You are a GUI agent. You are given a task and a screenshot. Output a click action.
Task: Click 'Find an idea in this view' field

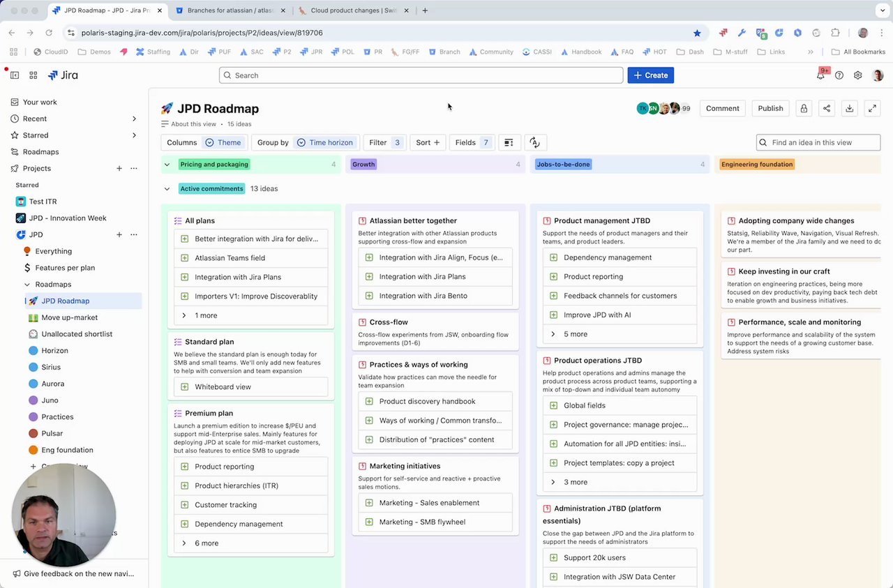point(818,142)
